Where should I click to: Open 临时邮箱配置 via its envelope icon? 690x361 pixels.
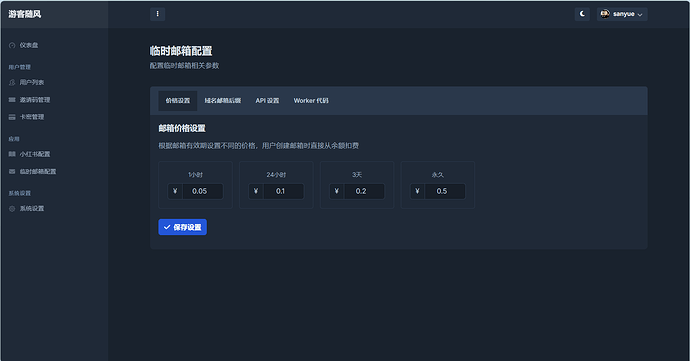pyautogui.click(x=12, y=172)
